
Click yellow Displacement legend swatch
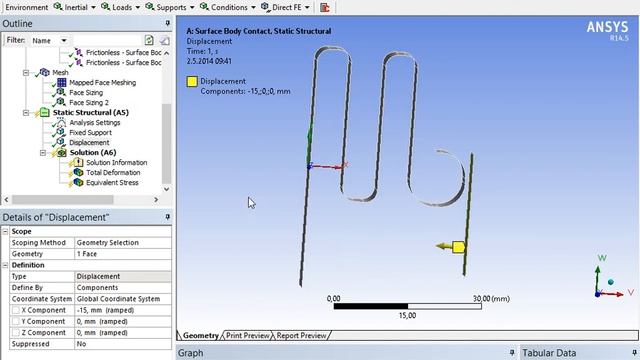pos(192,81)
